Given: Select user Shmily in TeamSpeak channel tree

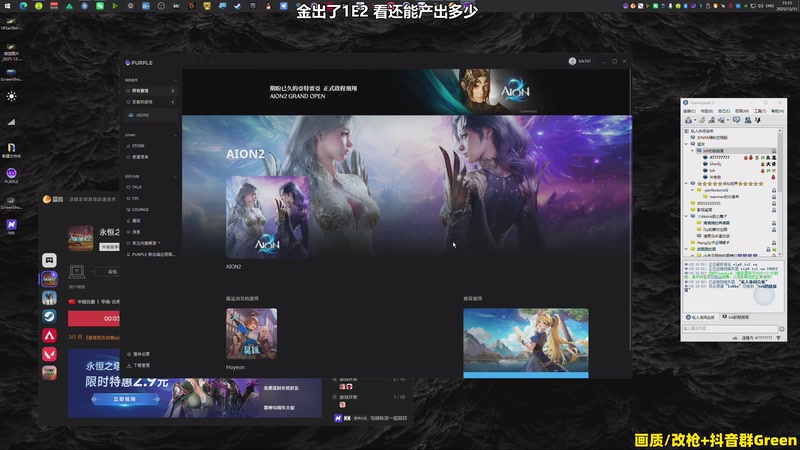Looking at the screenshot, I should 715,164.
